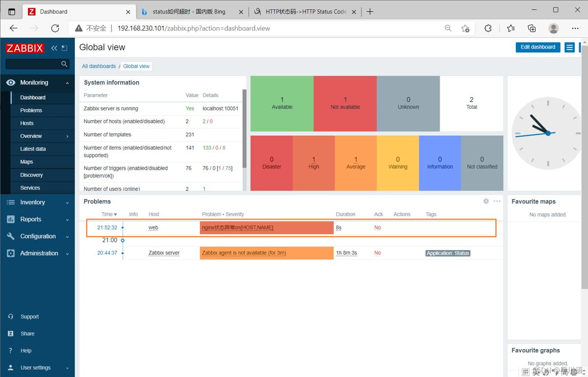Viewport: 588px width, 377px height.
Task: Open Services in the sidebar menu
Action: pos(30,188)
